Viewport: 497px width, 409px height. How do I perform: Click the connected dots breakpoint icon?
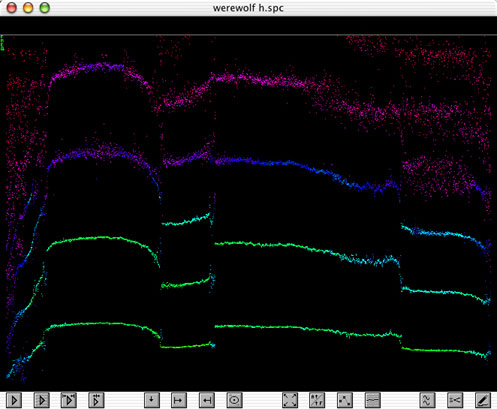point(345,400)
